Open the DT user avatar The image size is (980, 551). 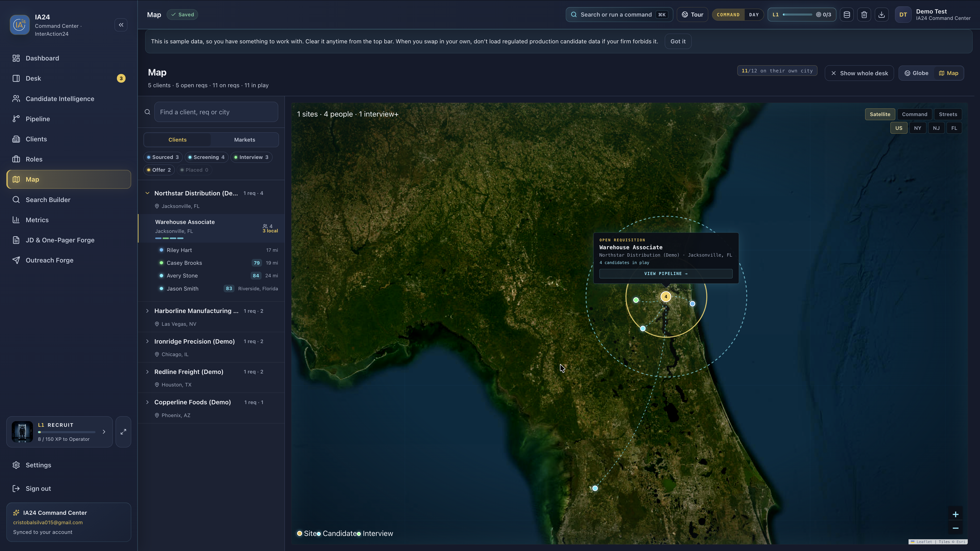click(x=903, y=15)
